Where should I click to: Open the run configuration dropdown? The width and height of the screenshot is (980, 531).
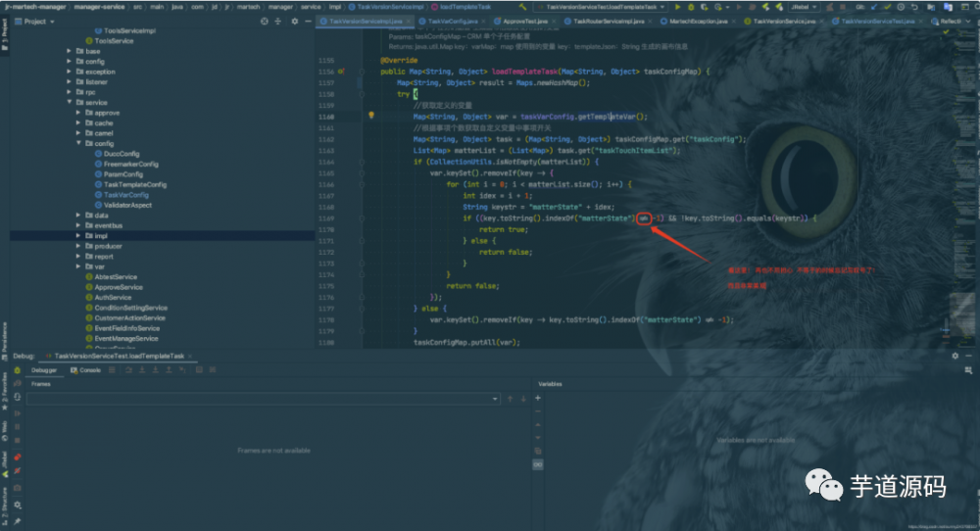602,7
